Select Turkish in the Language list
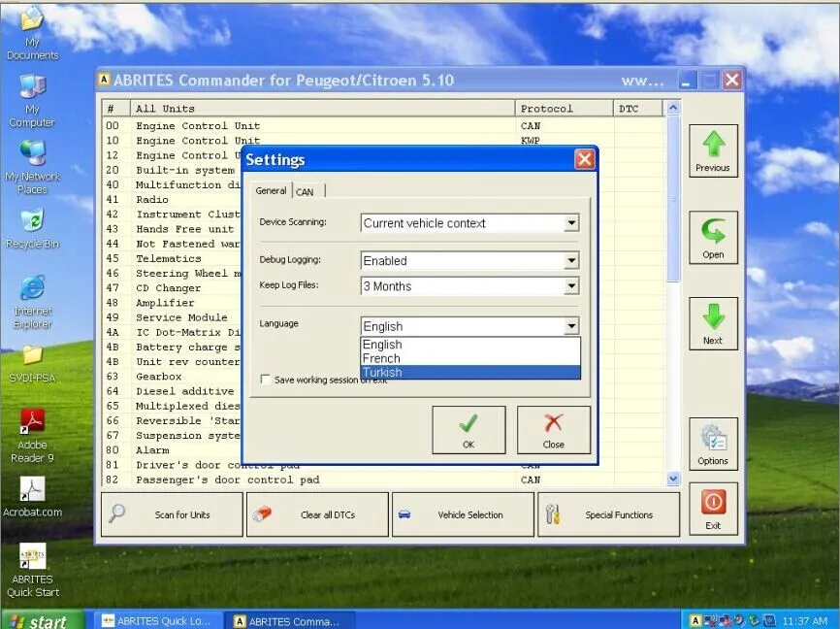The width and height of the screenshot is (840, 629). pos(382,372)
